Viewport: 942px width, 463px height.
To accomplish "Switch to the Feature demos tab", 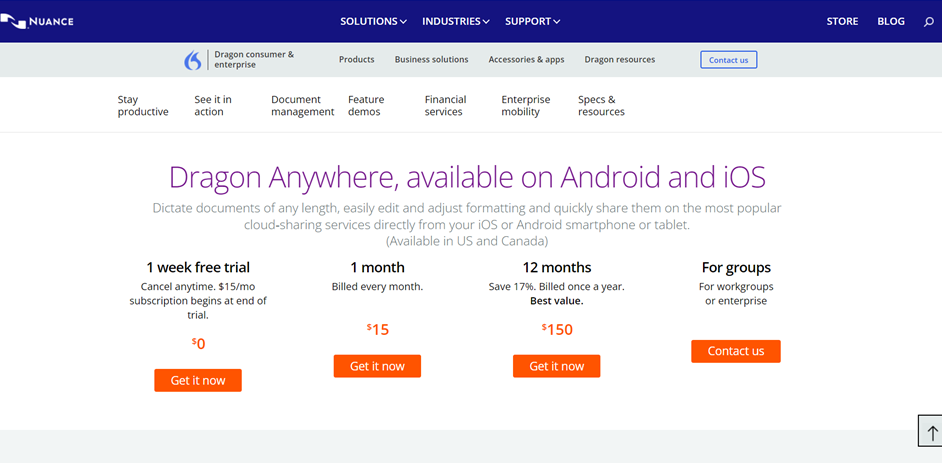I will [366, 106].
